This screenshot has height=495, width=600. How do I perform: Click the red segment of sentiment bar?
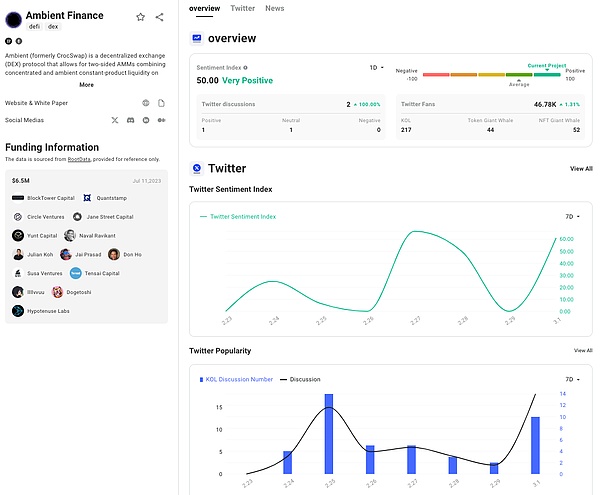(x=436, y=74)
